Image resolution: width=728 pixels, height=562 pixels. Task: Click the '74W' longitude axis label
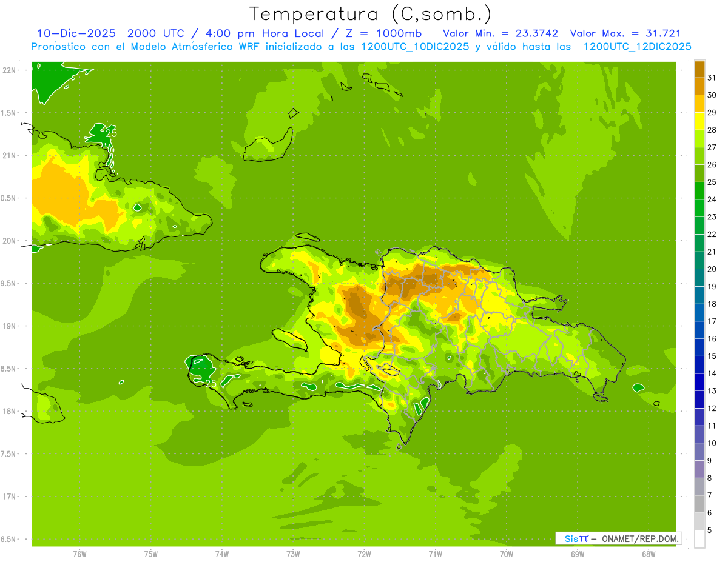(221, 554)
